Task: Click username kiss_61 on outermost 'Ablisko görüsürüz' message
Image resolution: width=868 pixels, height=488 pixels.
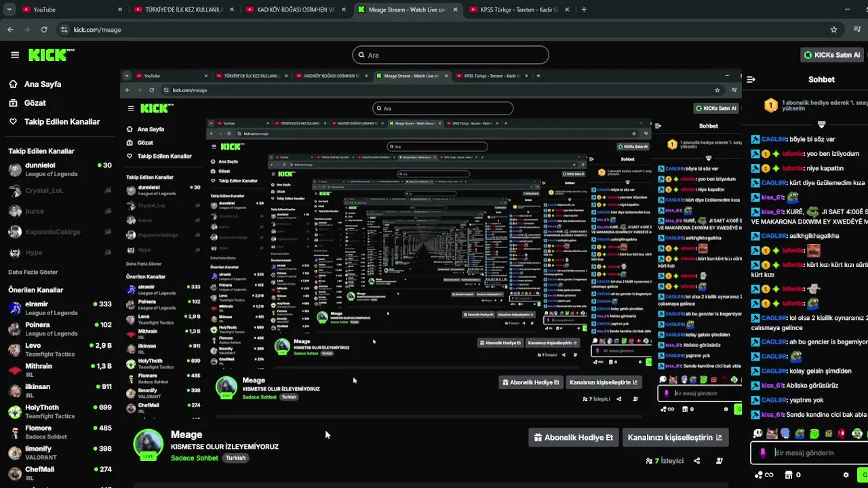Action: [x=772, y=386]
